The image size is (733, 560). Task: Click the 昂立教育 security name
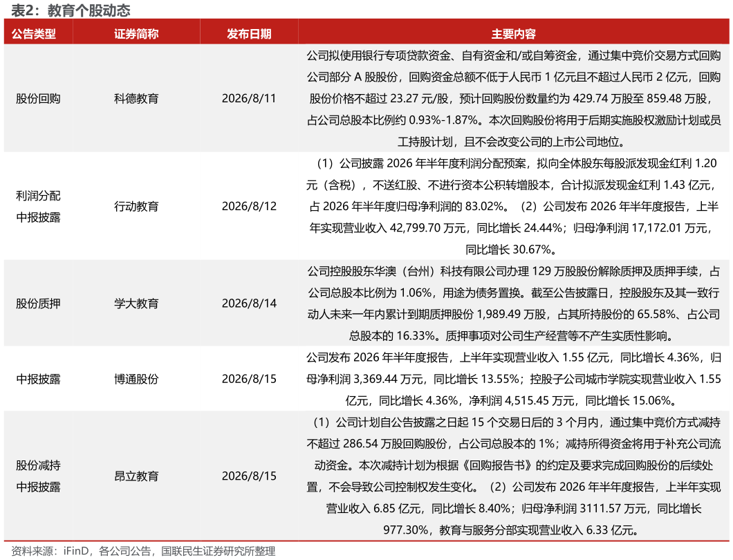136,476
